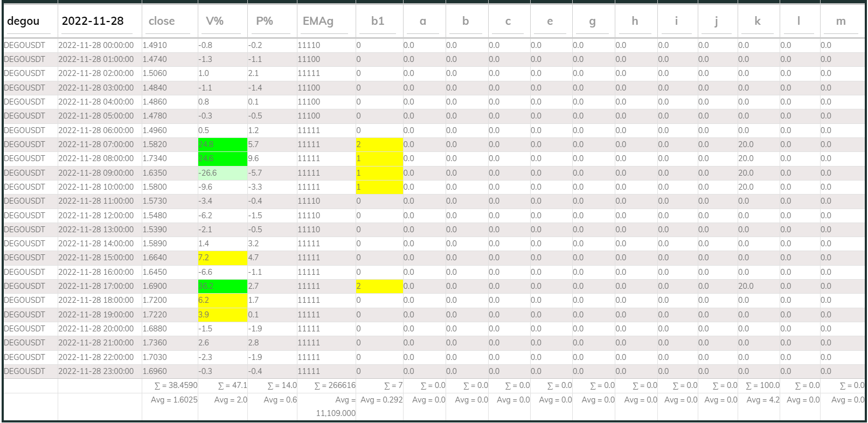Click the yellow 7.2 V% cell

pyautogui.click(x=222, y=258)
